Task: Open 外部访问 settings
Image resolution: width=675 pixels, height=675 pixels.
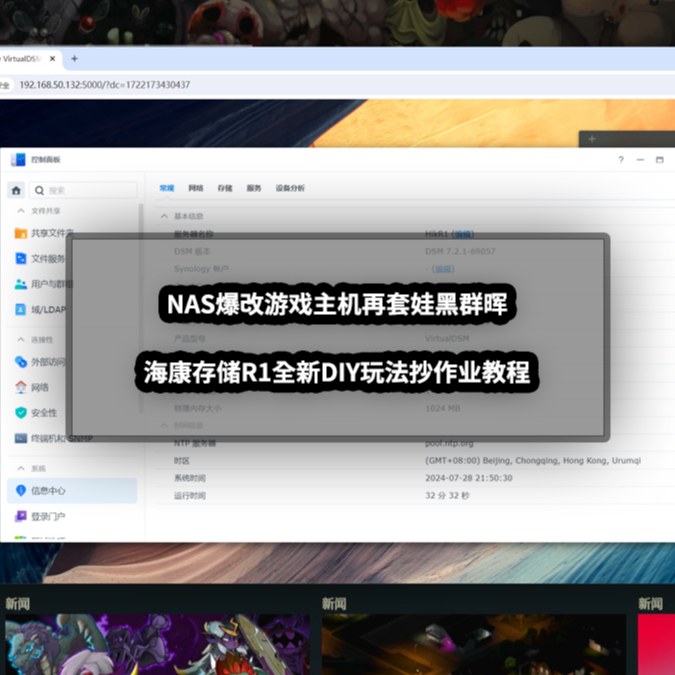Action: 40,362
